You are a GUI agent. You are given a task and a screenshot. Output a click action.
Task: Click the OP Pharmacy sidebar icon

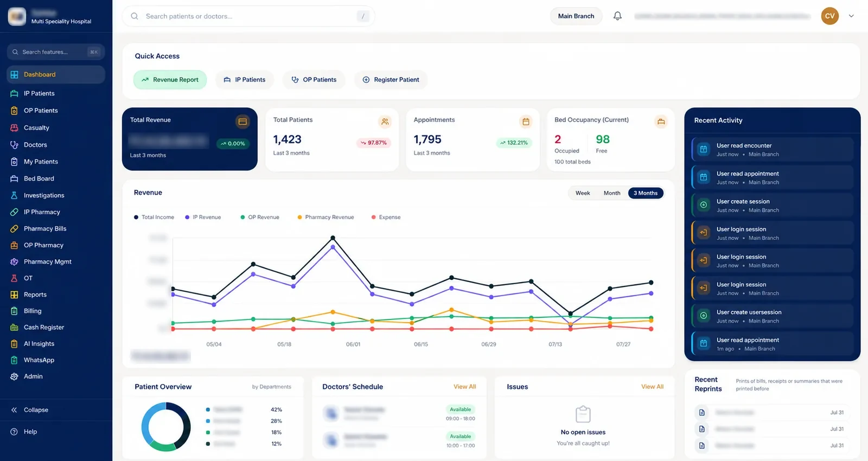coord(14,245)
